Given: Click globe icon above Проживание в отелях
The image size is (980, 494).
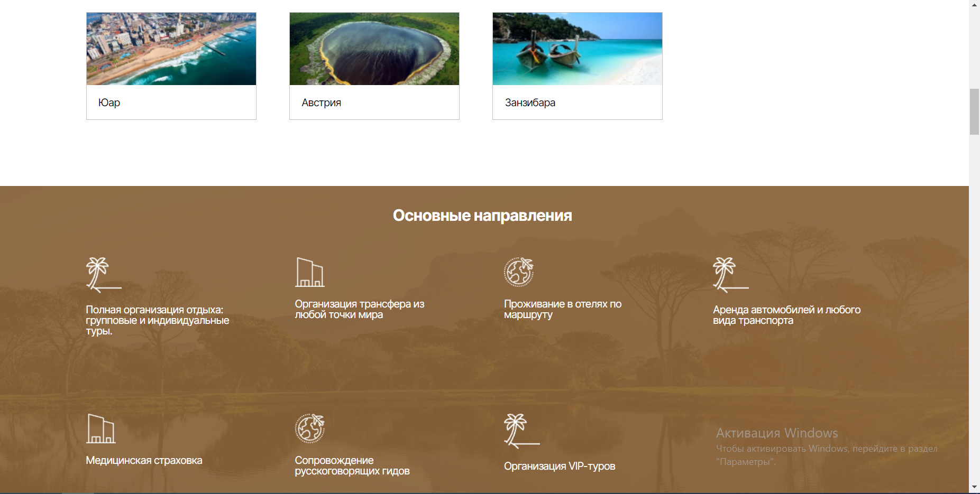Looking at the screenshot, I should click(x=519, y=272).
